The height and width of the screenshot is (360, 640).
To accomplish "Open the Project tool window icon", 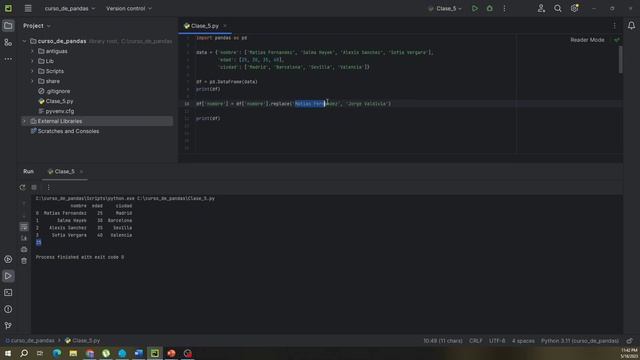I will [8, 26].
